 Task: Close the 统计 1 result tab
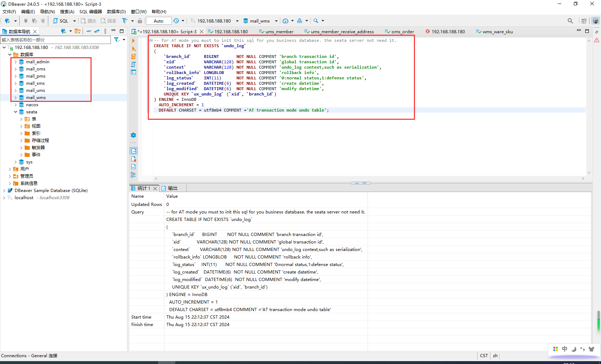[x=155, y=188]
